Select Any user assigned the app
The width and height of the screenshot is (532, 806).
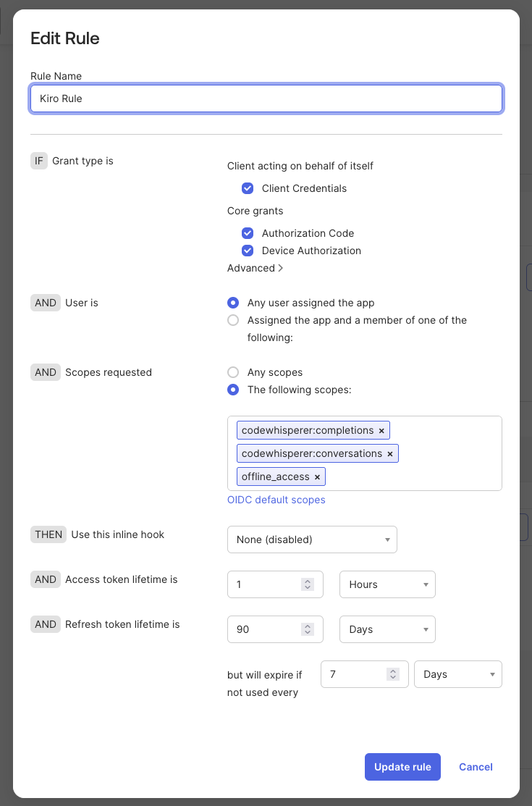(x=233, y=303)
